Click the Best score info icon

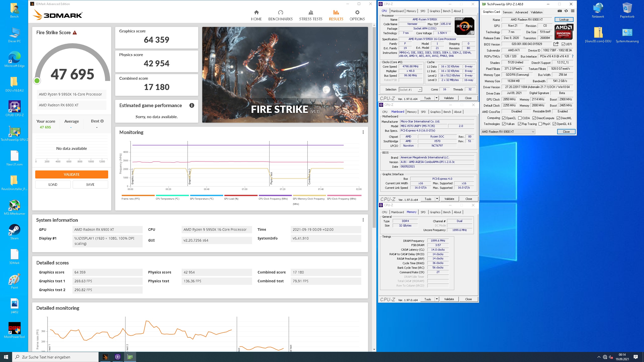[102, 121]
